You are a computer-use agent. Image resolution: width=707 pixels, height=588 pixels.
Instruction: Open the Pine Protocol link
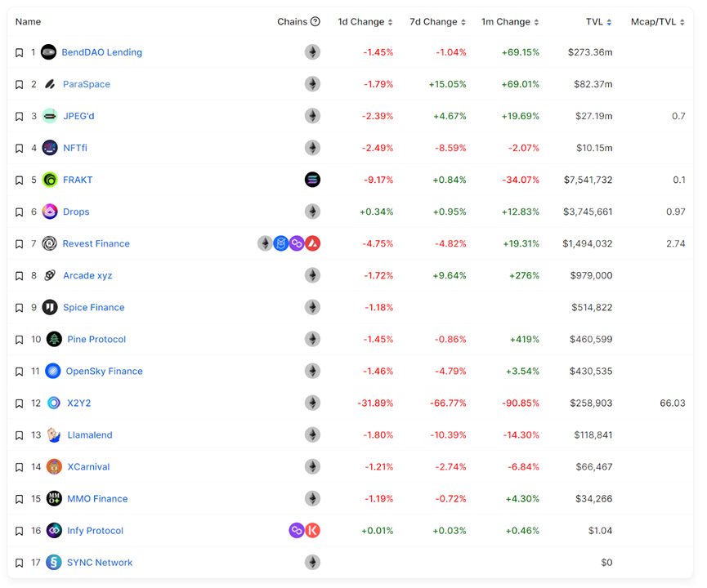coord(96,339)
